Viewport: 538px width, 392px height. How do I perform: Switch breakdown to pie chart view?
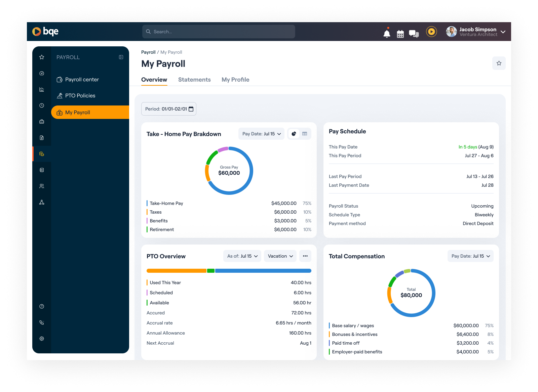[294, 134]
